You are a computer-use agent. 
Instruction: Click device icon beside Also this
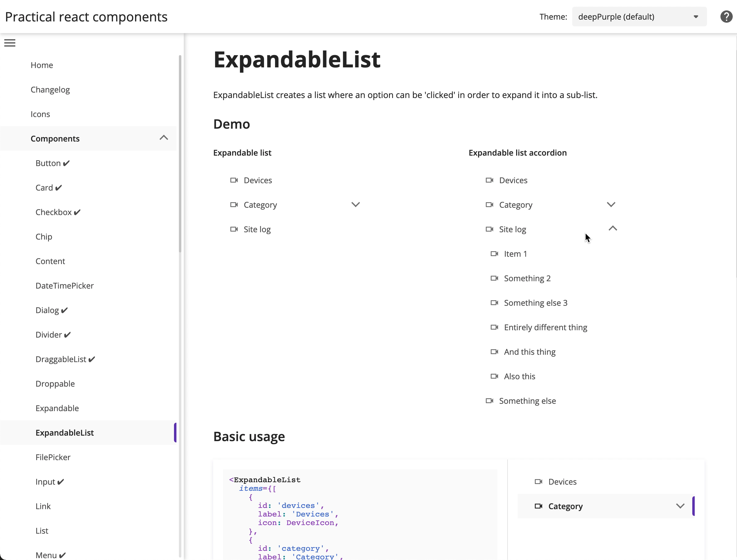click(494, 376)
